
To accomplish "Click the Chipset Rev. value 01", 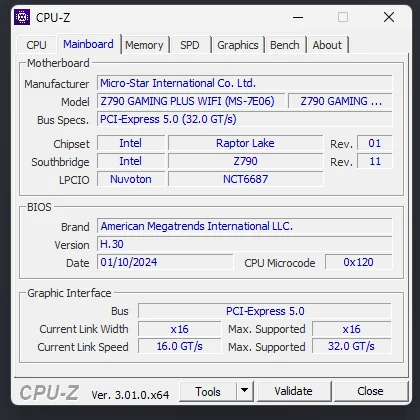I will tap(375, 143).
